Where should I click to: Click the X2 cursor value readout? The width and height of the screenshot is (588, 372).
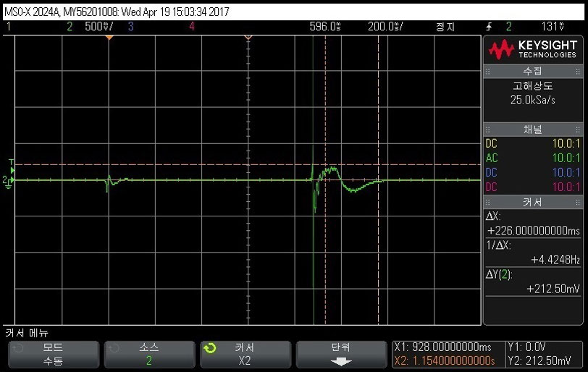443,360
